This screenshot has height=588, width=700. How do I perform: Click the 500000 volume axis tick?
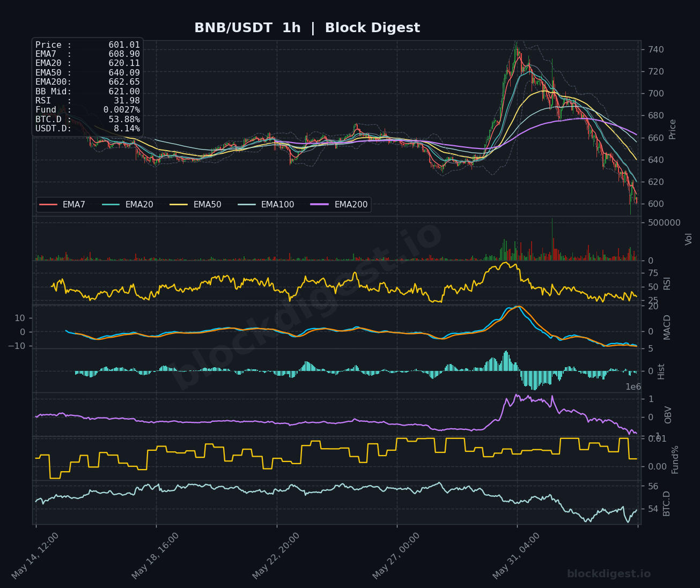coord(664,223)
